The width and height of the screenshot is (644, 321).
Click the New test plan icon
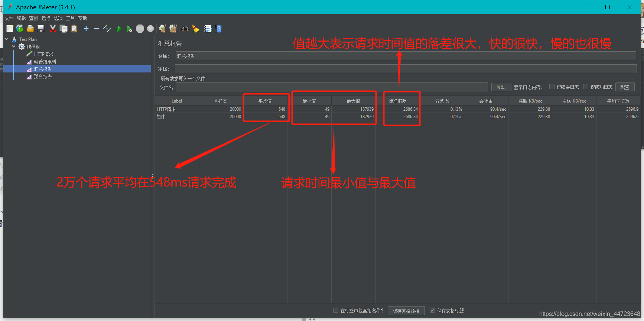(x=10, y=29)
